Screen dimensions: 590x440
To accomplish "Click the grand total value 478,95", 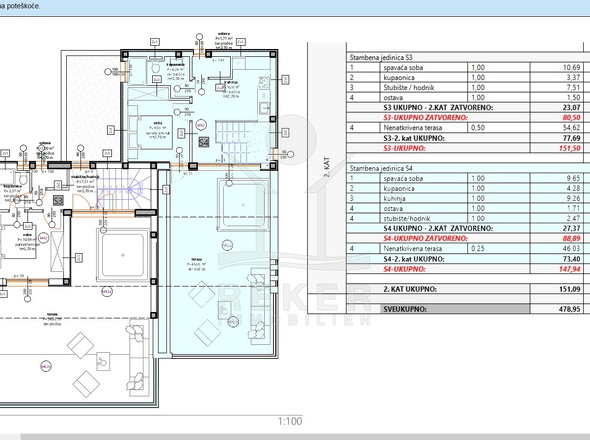I will 569,309.
